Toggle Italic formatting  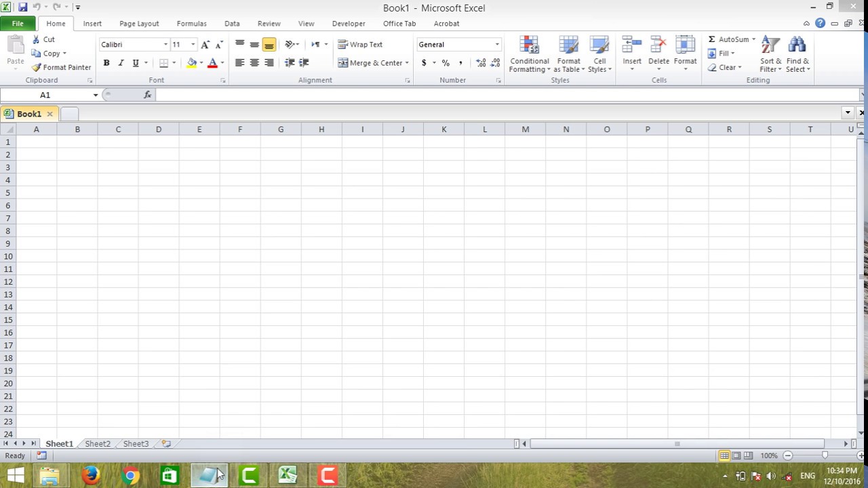coord(121,63)
